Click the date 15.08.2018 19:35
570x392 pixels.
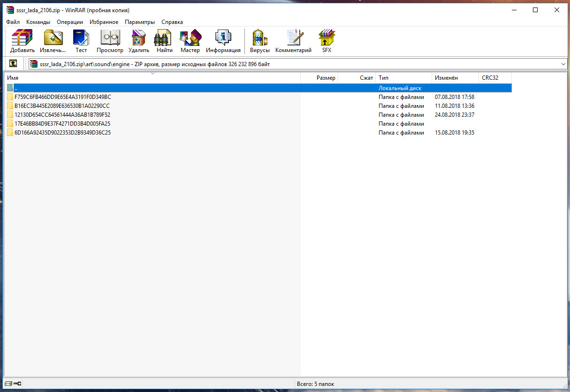pos(455,133)
